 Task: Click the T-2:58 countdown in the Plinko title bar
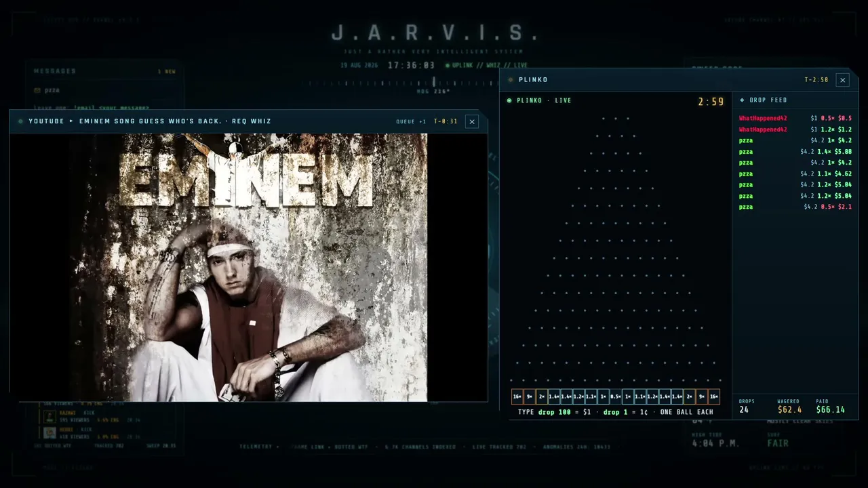816,80
